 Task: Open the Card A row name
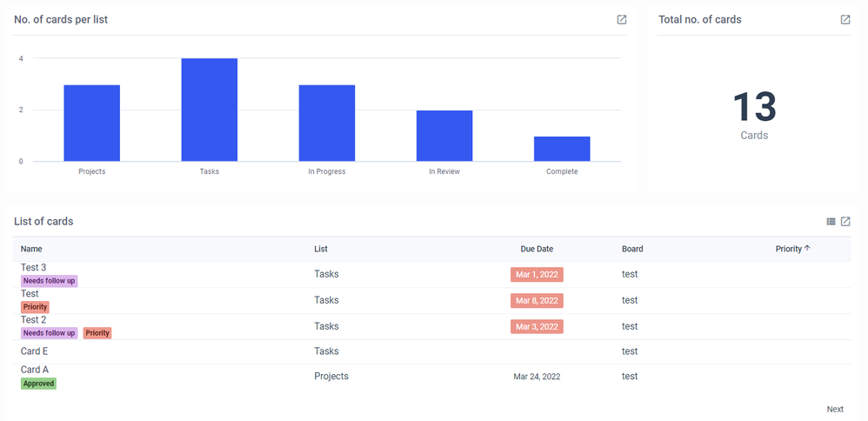point(34,370)
